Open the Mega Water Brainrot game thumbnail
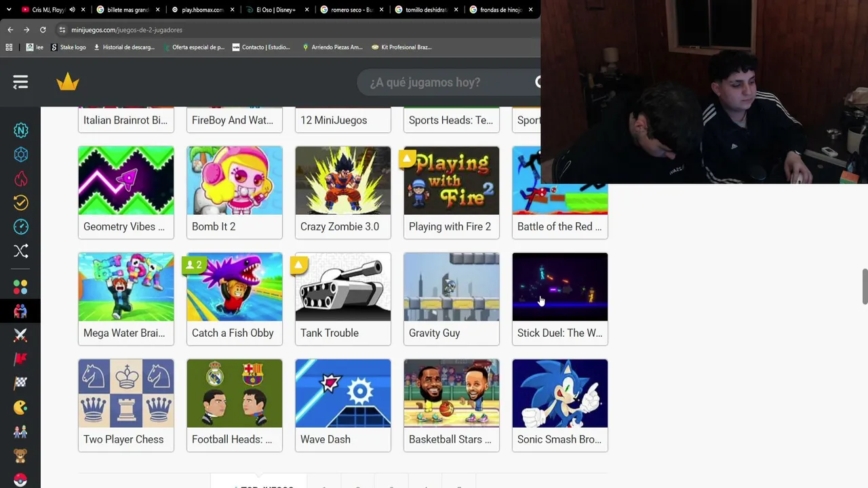 click(x=126, y=287)
